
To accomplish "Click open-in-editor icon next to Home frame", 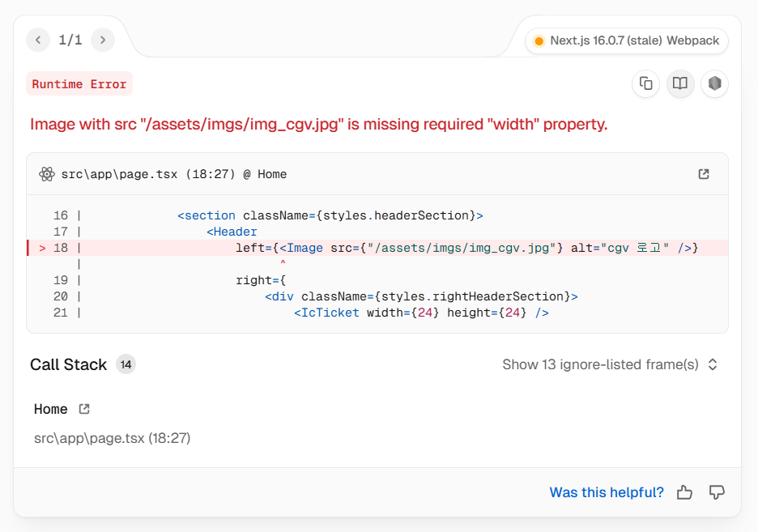I will [x=84, y=409].
